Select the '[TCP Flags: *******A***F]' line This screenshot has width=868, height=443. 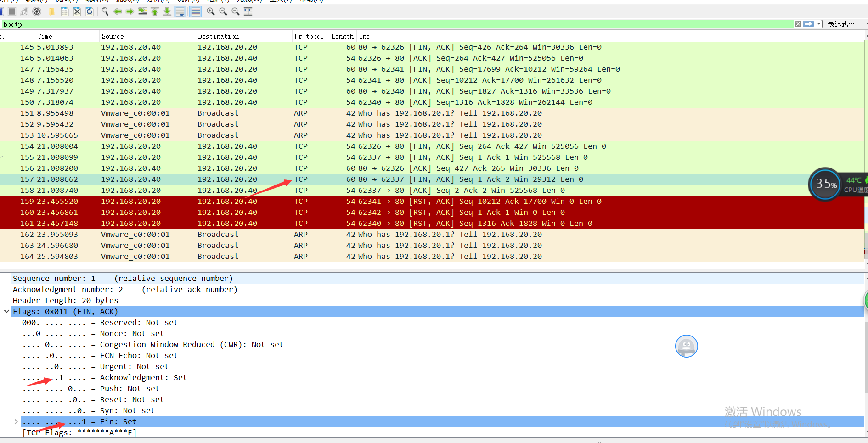[442, 432]
